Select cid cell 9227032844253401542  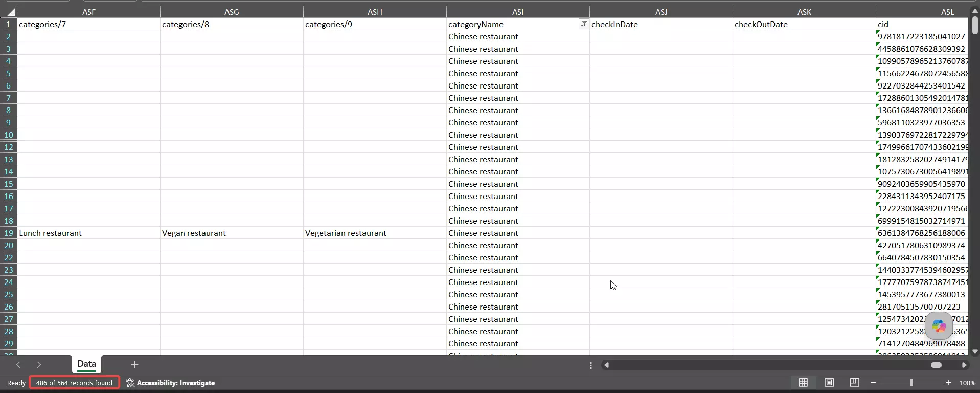[x=922, y=85]
